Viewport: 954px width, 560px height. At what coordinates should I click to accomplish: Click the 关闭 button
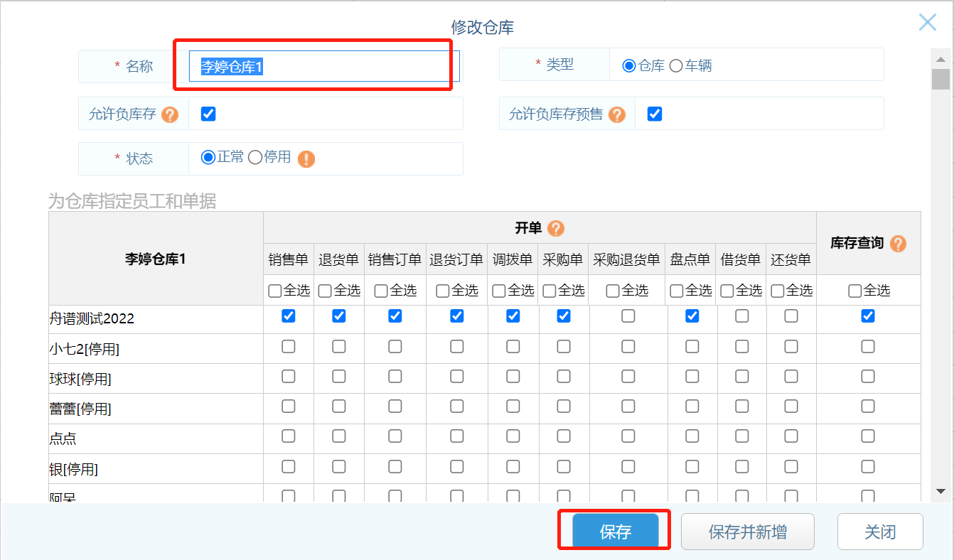click(880, 532)
